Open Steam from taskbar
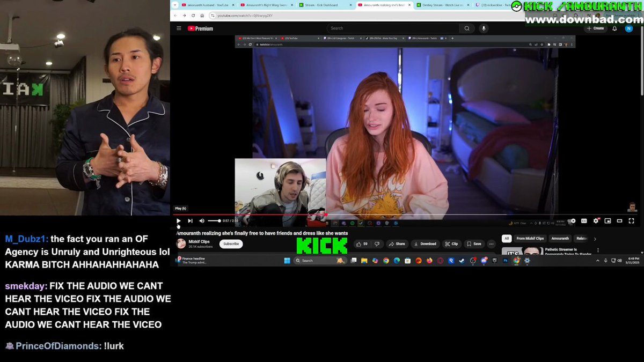The image size is (644, 362). (462, 261)
